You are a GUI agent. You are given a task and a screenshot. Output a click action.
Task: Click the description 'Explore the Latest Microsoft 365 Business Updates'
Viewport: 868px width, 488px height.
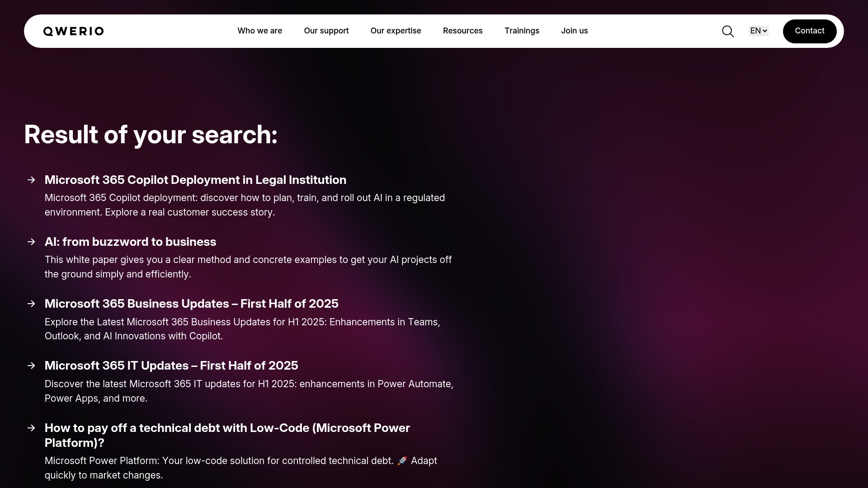pos(242,329)
